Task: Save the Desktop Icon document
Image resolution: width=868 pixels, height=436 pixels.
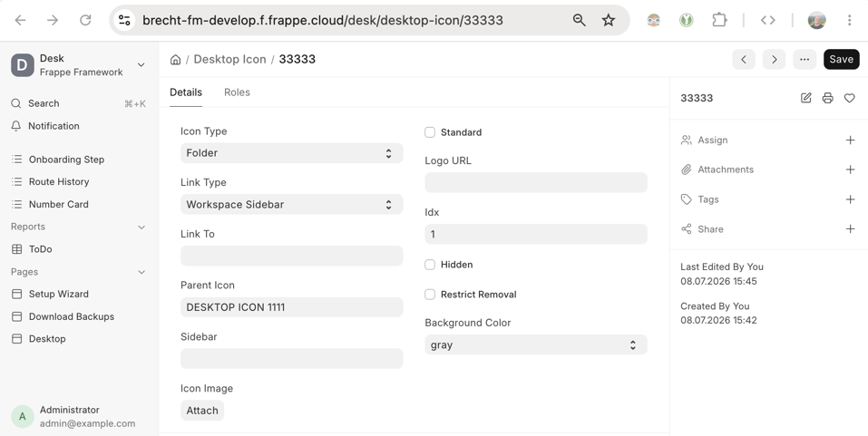Action: coord(841,59)
